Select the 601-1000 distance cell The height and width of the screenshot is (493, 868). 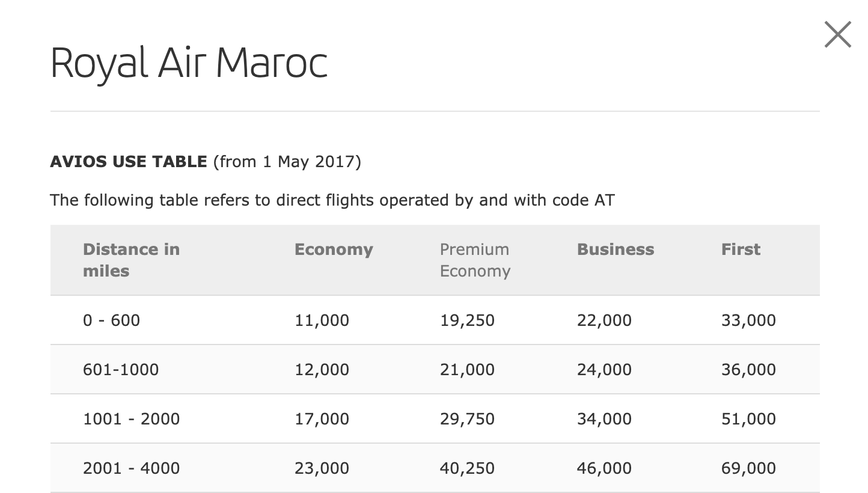pyautogui.click(x=121, y=369)
